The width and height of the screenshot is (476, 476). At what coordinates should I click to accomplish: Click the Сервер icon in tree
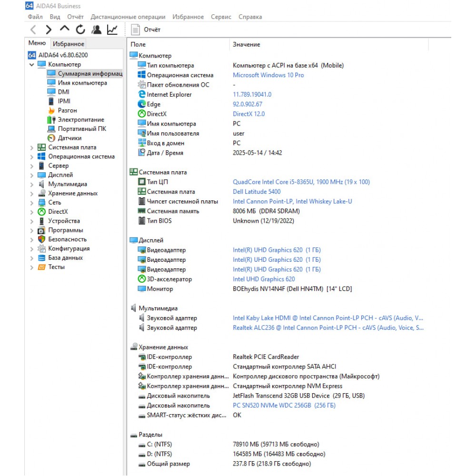click(41, 166)
